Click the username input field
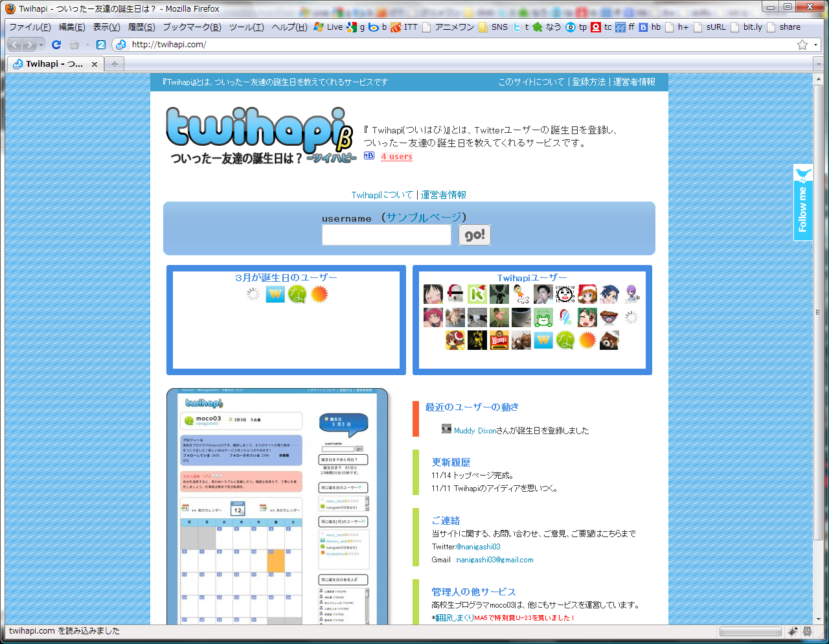The image size is (829, 644). point(387,235)
